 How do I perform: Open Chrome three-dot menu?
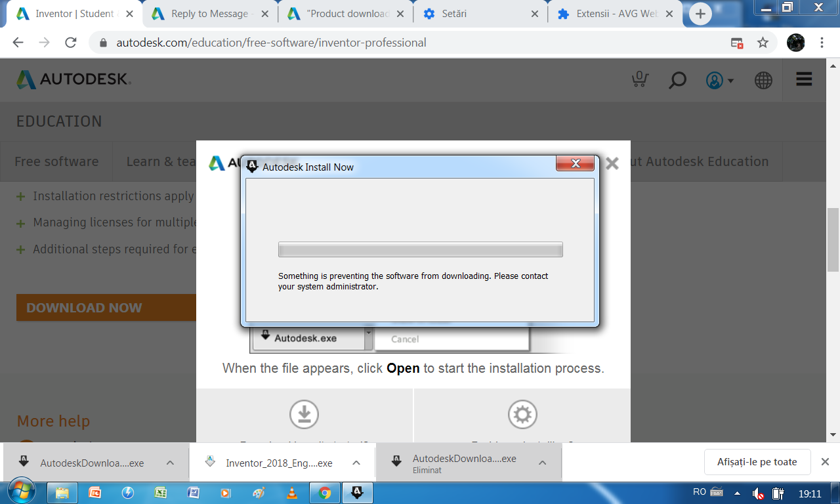(822, 43)
